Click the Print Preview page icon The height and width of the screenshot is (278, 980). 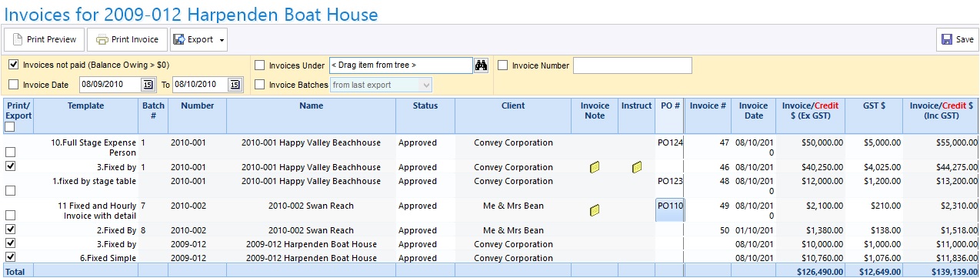click(x=17, y=39)
